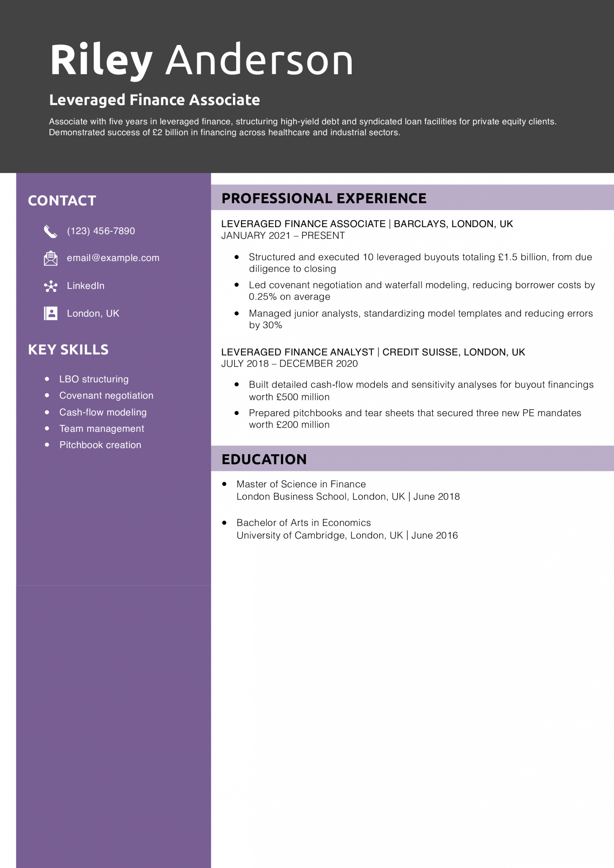Screen dimensions: 614x868
Task: Click the phone icon in Contact
Action: 50,231
